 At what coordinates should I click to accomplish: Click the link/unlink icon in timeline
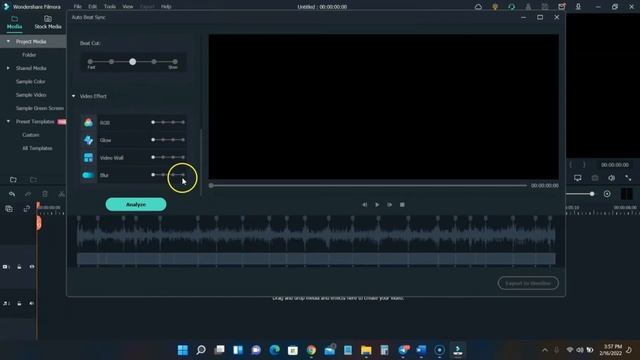click(27, 209)
